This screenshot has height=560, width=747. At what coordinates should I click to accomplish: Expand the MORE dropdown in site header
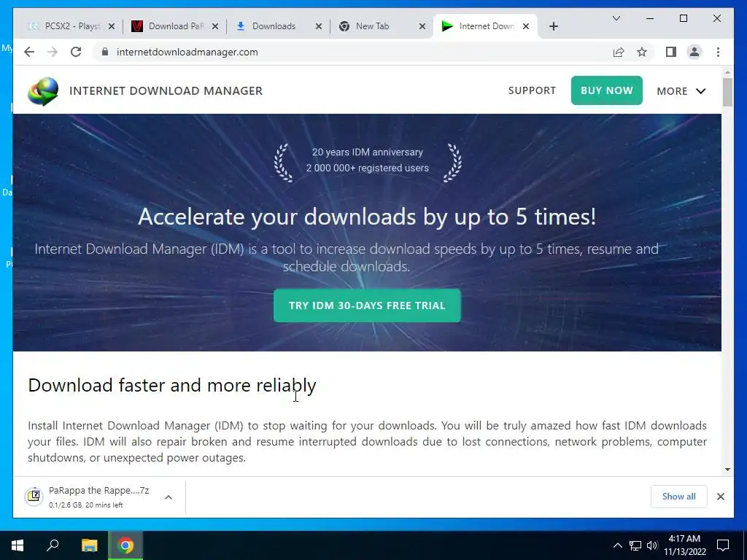tap(681, 91)
